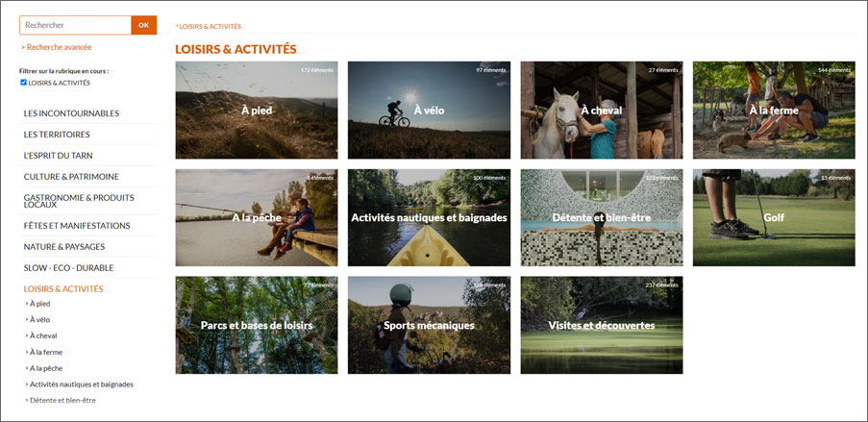Select the À cheval horse tile
868x422 pixels.
click(602, 111)
